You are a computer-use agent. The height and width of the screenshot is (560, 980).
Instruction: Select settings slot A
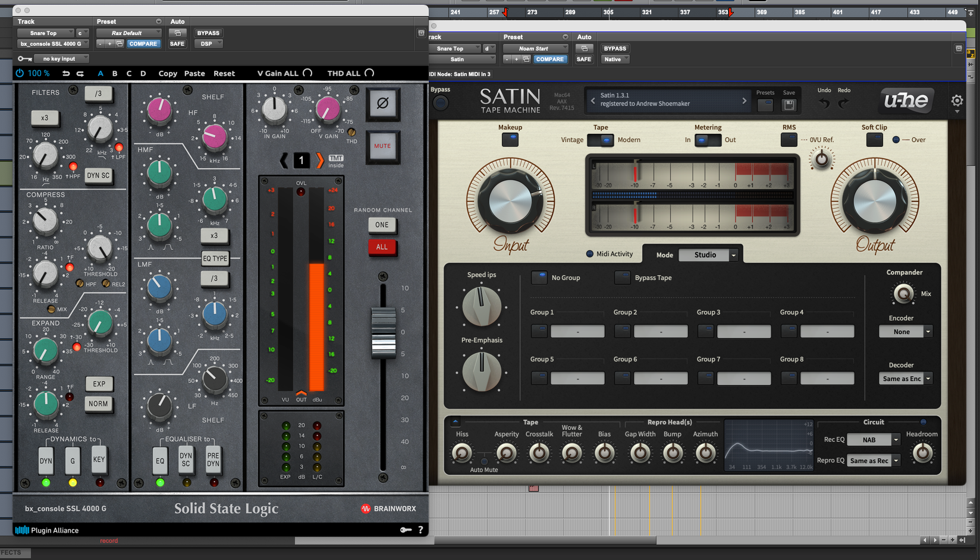(x=100, y=74)
